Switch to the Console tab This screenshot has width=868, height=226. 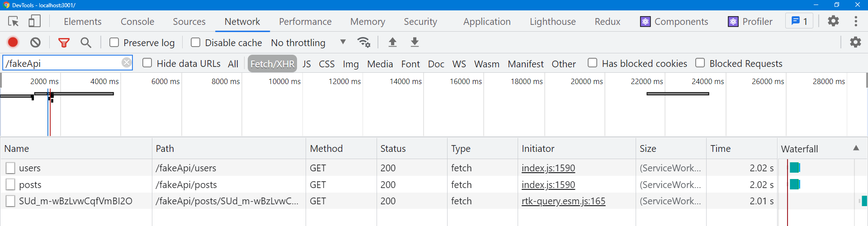[137, 21]
